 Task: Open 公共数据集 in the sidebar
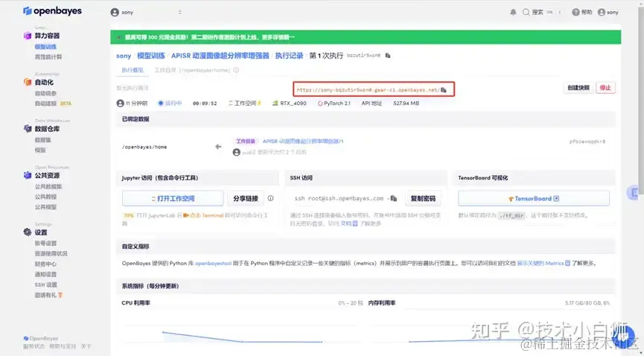[x=48, y=186]
